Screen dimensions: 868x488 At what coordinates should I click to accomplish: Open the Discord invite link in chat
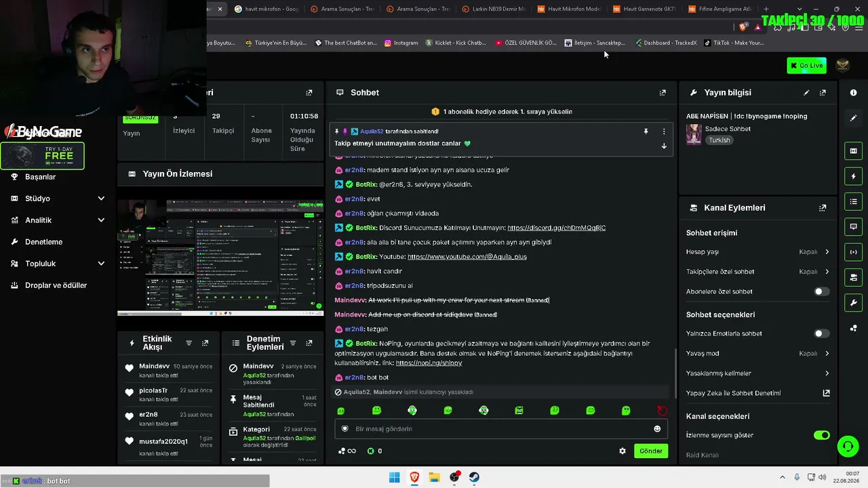[x=557, y=228]
